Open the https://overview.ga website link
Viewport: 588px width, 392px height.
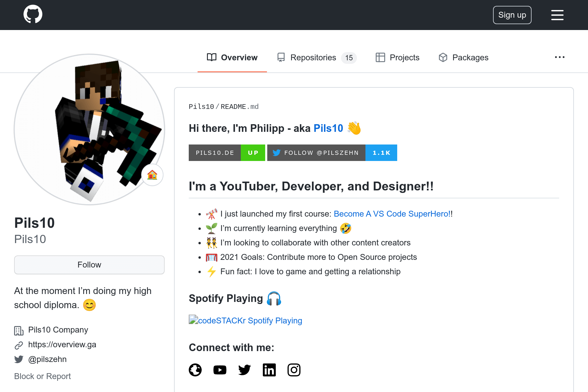pos(62,345)
